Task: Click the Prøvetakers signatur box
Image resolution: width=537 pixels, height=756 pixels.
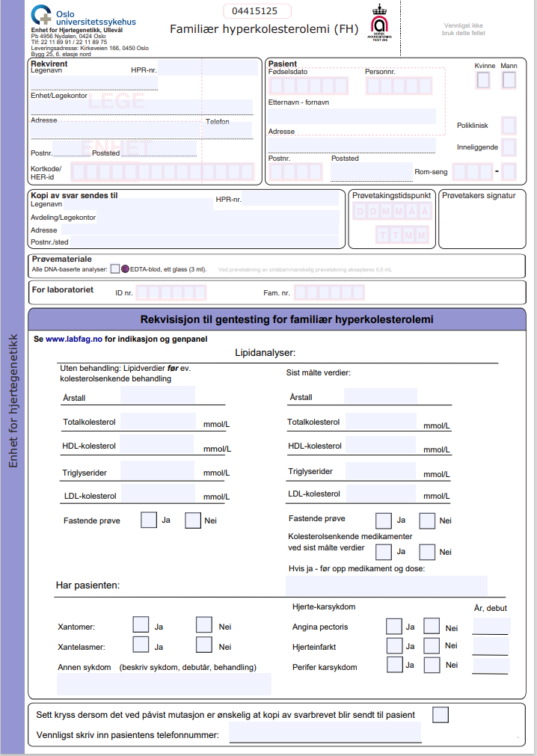Action: coord(482,224)
